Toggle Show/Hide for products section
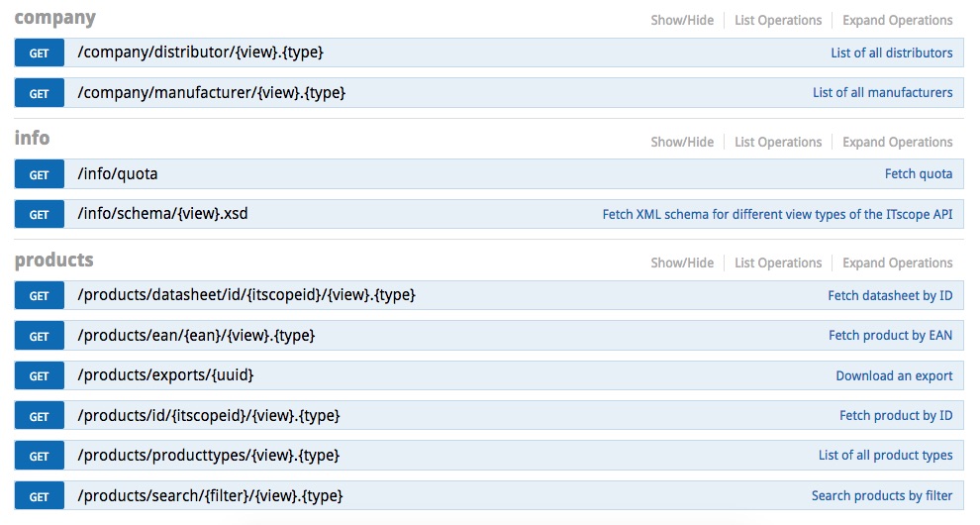980x525 pixels. coord(682,262)
